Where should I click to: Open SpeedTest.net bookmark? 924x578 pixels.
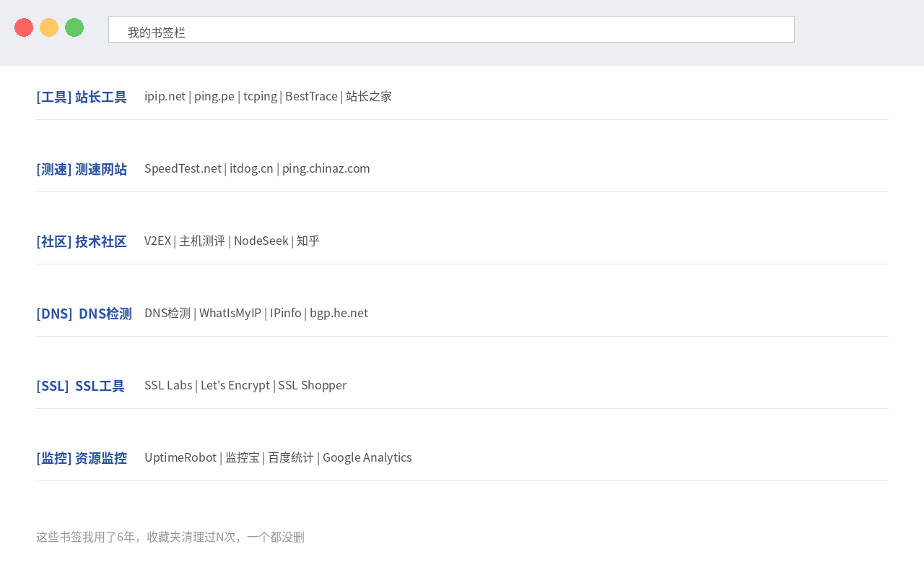[x=183, y=168]
